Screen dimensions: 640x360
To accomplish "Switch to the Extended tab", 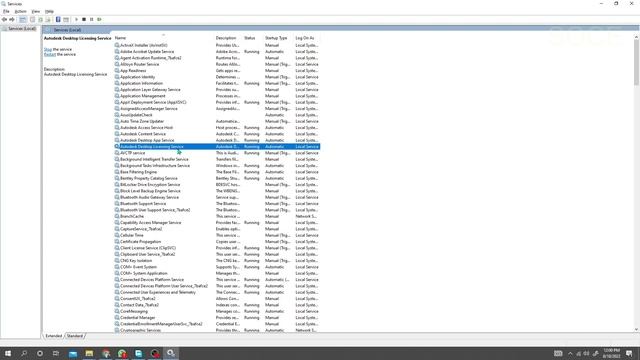I will 53,336.
